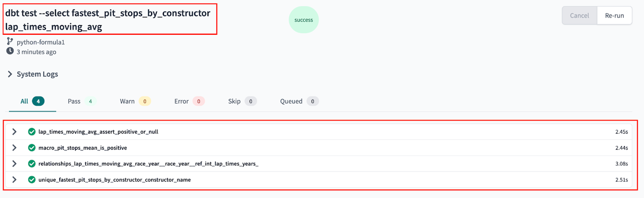Click the branch icon beside python-formula1

pos(9,41)
